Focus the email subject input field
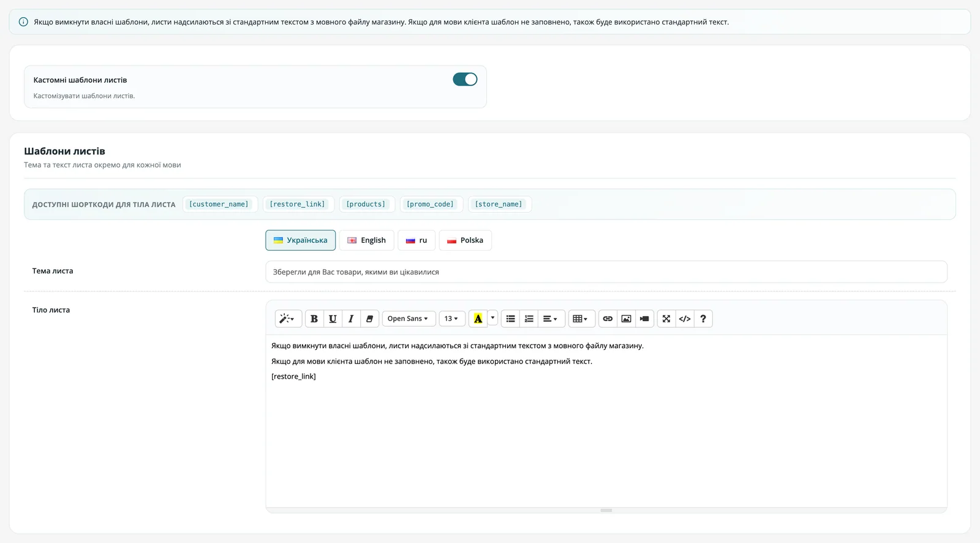 coord(606,272)
